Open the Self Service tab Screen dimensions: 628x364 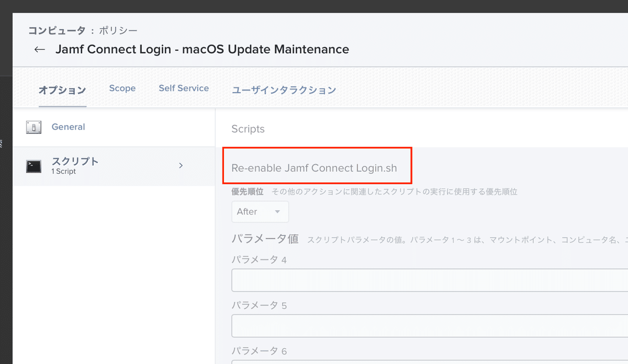point(184,88)
